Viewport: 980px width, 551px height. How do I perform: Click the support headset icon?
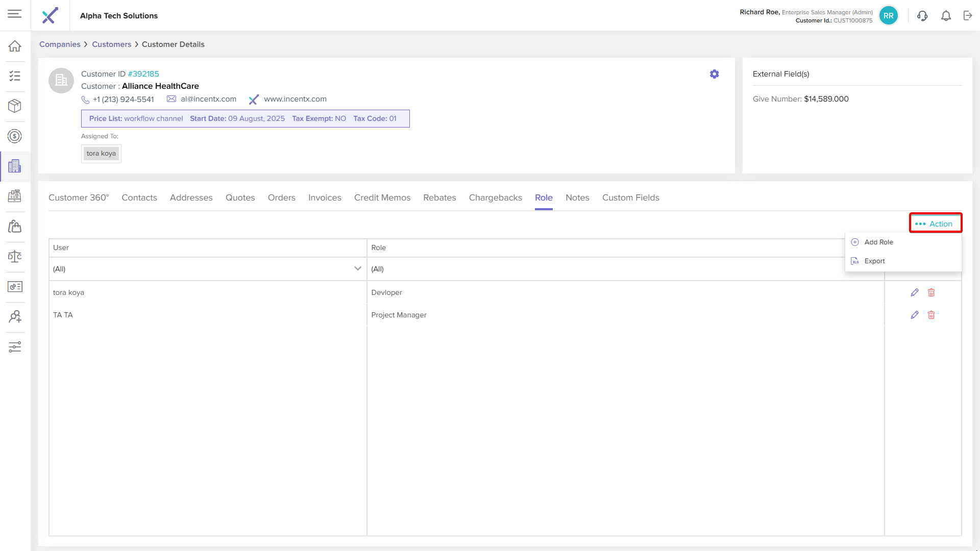tap(922, 16)
